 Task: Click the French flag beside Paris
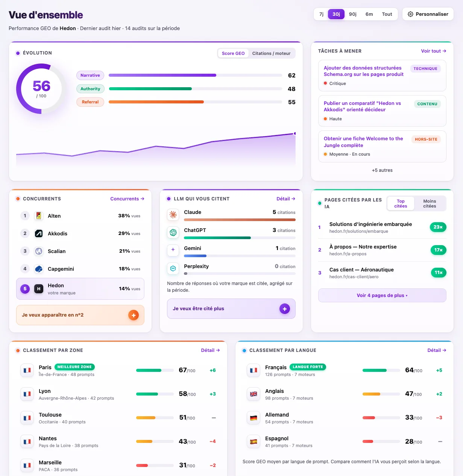coord(27,370)
